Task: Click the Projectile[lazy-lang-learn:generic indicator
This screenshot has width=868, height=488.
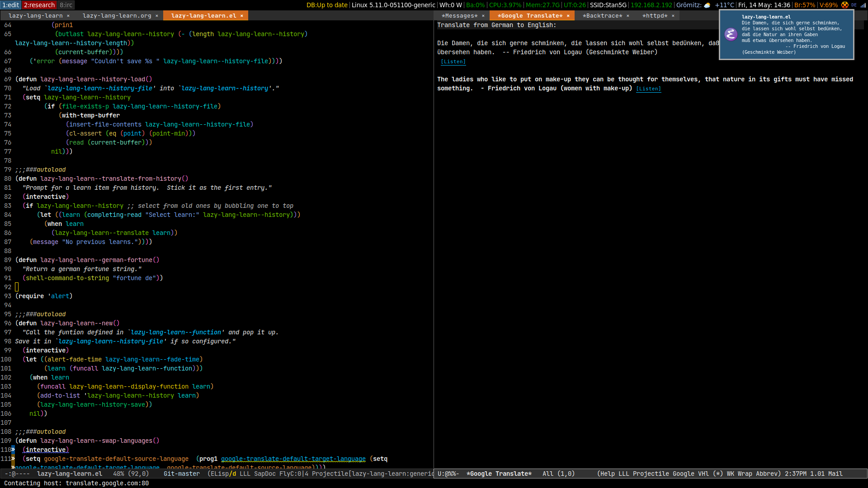Action: [373, 474]
